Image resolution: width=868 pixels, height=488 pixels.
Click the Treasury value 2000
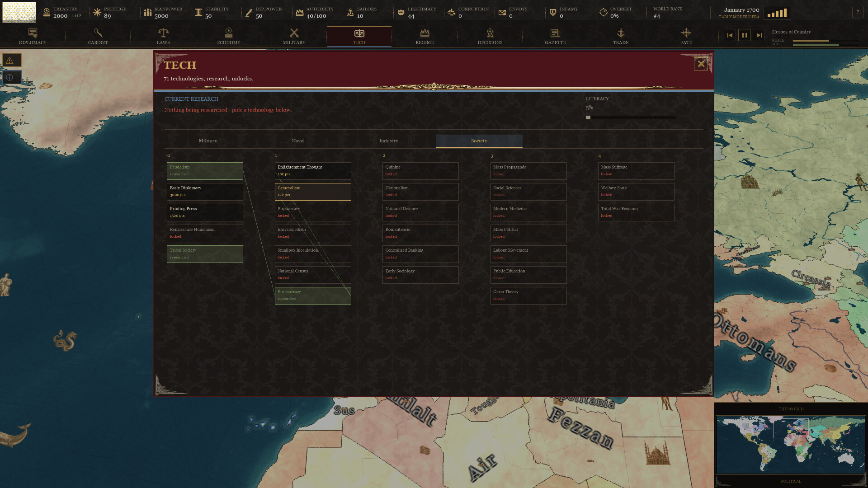(60, 16)
